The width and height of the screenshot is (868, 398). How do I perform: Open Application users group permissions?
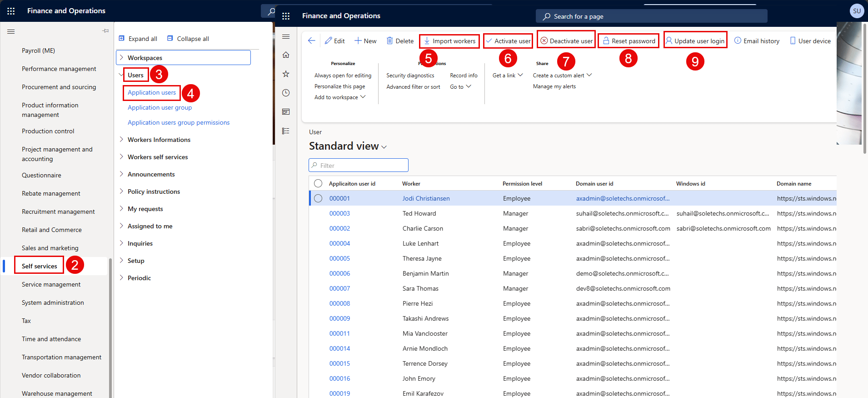click(179, 122)
